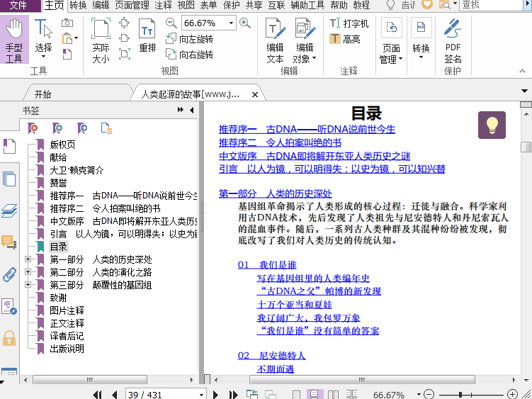This screenshot has height=399, width=532.
Task: Open link 十万个亚当和夏娃
Action: (294, 305)
